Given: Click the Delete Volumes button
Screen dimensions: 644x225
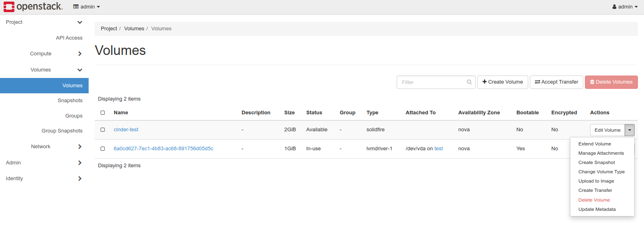Looking at the screenshot, I should point(611,82).
